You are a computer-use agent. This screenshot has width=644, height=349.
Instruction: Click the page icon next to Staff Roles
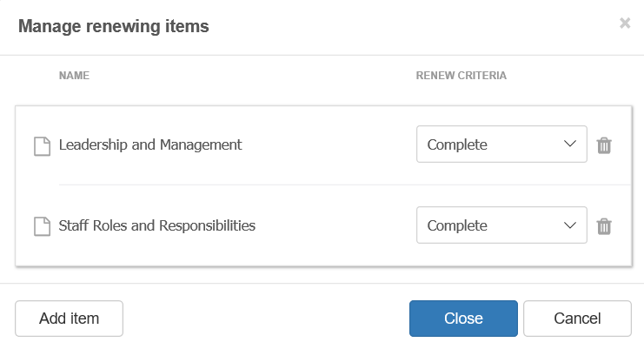[42, 226]
